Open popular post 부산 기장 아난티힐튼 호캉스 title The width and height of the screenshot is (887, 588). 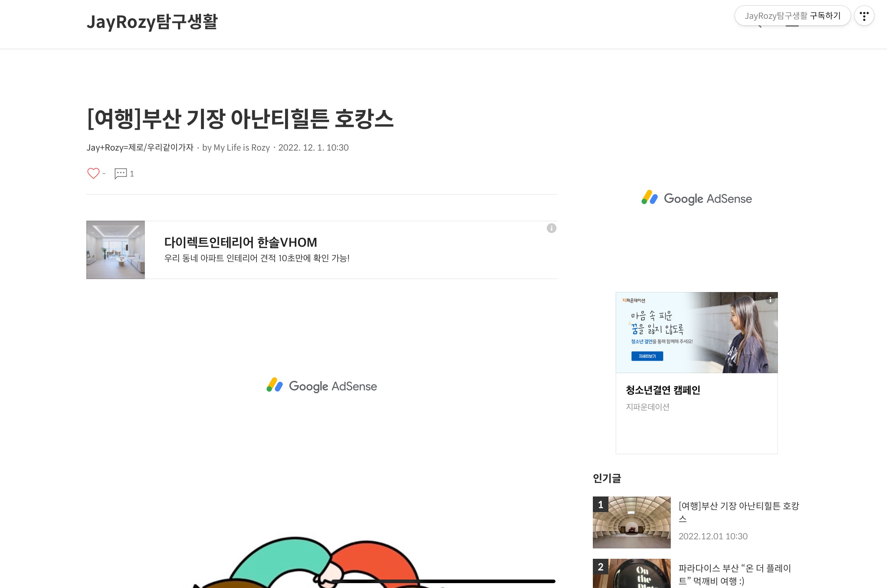(738, 512)
